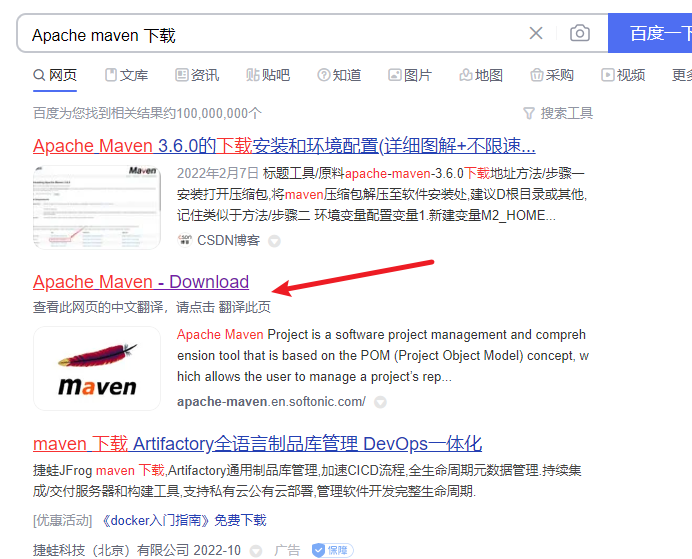
Task: Open image search with the camera icon
Action: click(579, 33)
